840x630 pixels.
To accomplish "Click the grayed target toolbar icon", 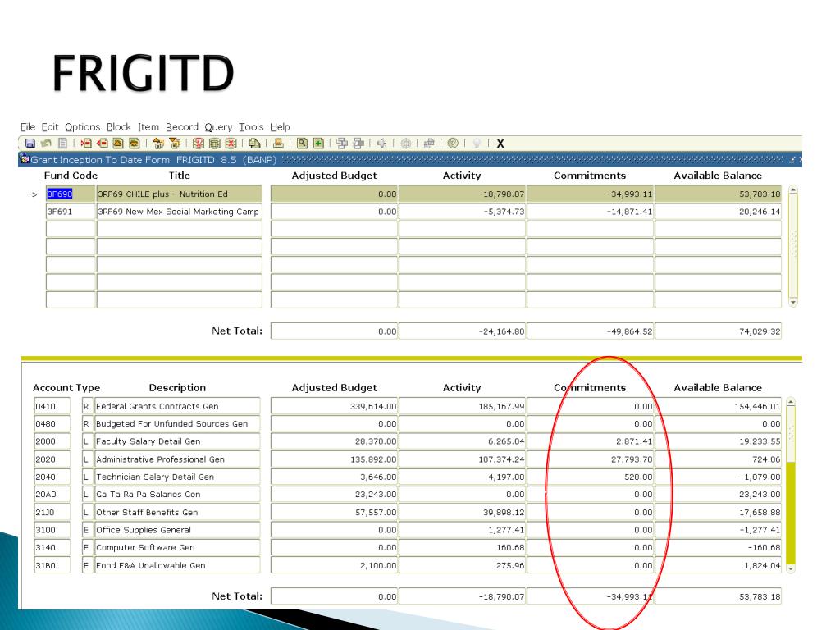I will [405, 143].
